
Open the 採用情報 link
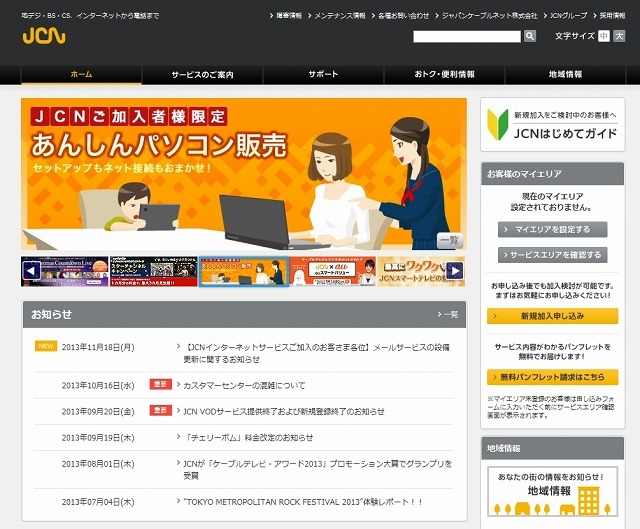pyautogui.click(x=612, y=16)
